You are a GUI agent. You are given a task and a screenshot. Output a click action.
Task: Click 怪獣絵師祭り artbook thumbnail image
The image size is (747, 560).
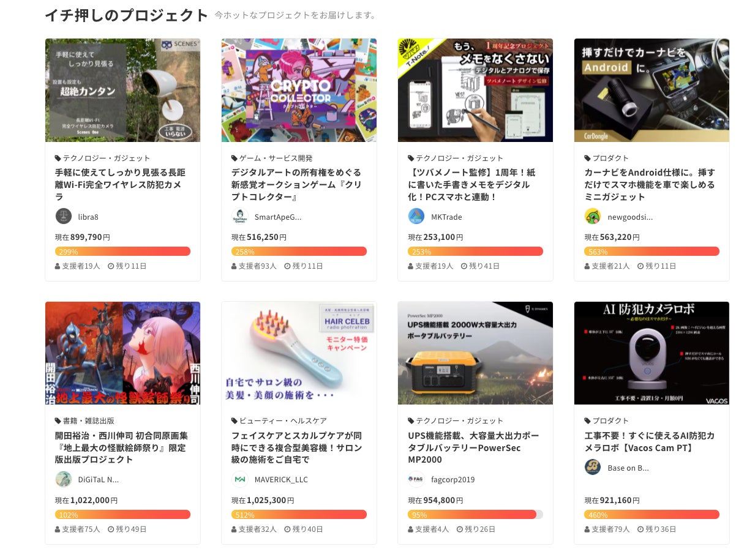(122, 353)
